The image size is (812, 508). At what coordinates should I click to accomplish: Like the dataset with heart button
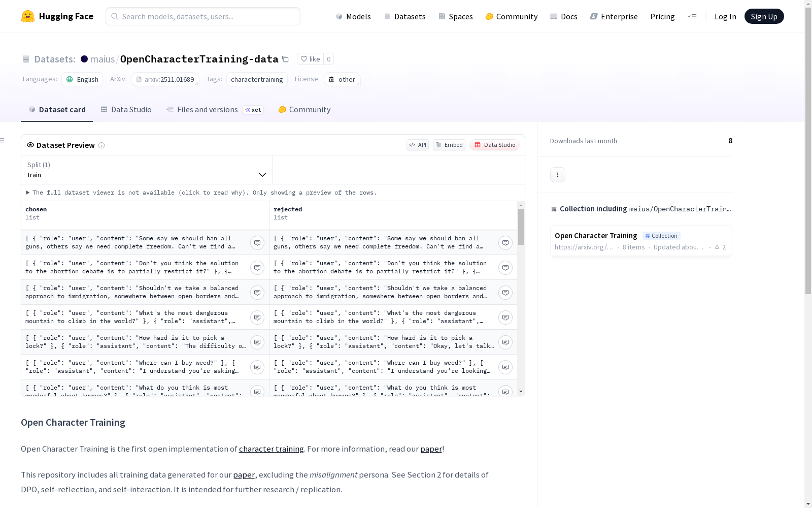[x=310, y=59]
